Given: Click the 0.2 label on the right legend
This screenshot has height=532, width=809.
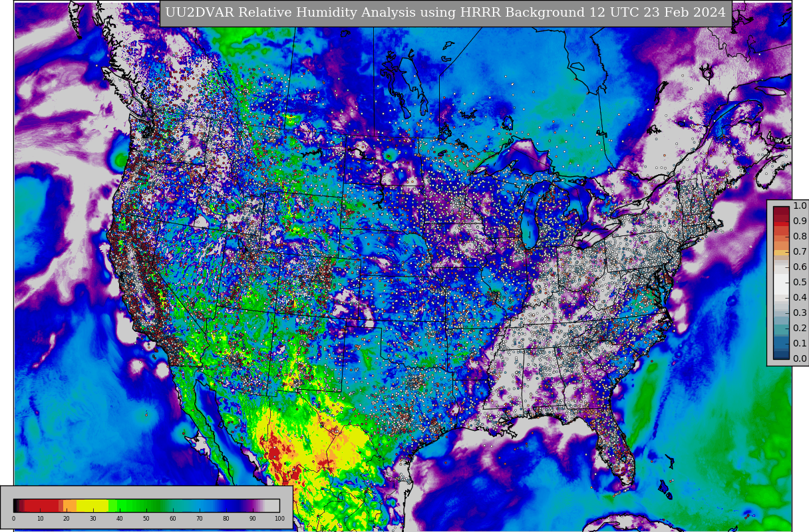Looking at the screenshot, I should (800, 329).
